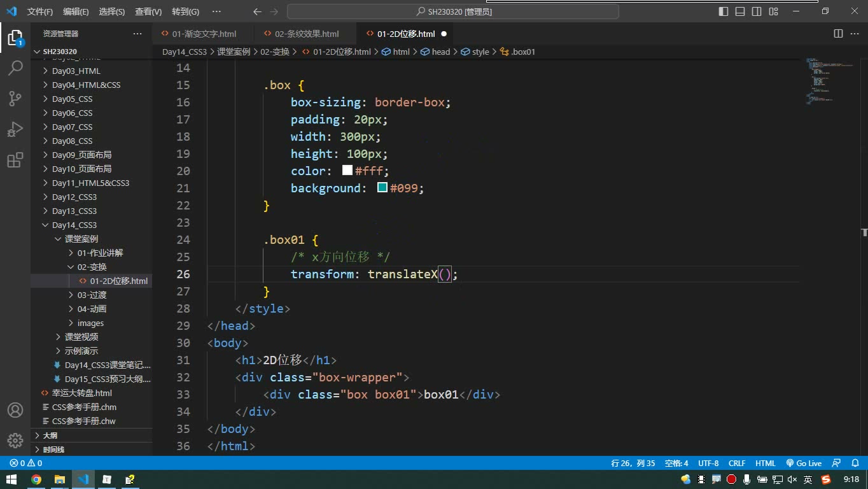Click the command center search box

(x=453, y=11)
